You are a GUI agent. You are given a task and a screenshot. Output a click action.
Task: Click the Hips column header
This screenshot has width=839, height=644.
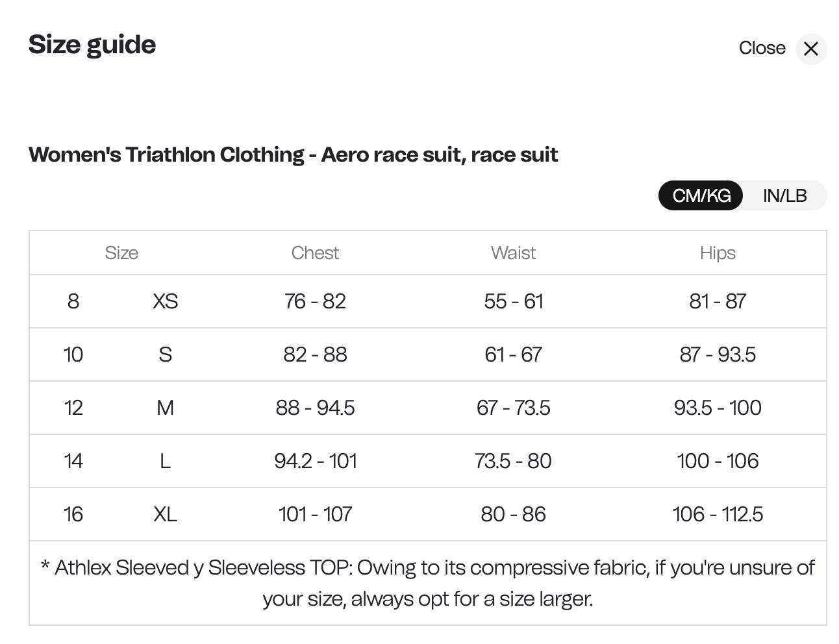(x=717, y=253)
